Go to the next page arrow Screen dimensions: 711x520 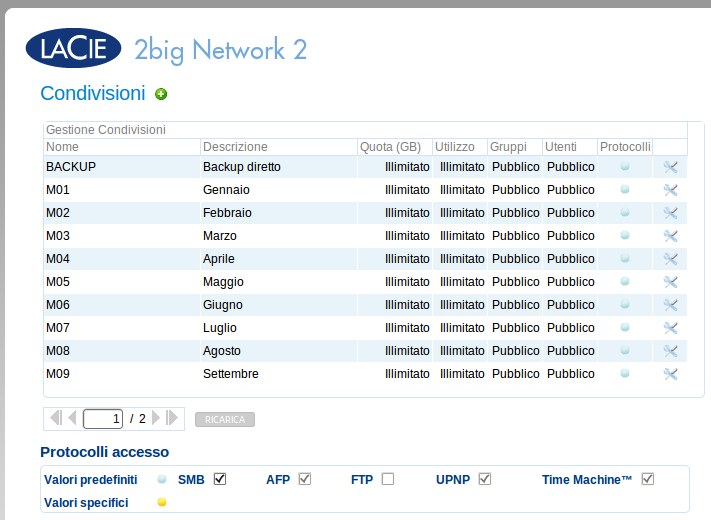pos(156,418)
